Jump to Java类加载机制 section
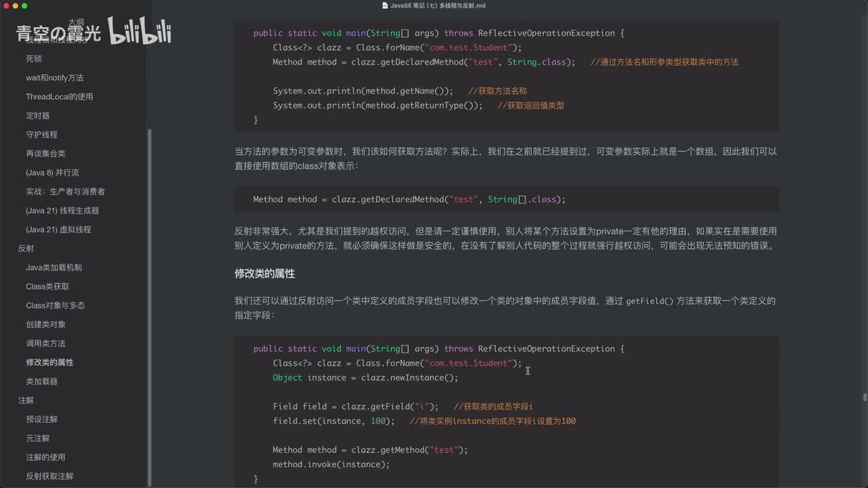This screenshot has width=868, height=488. click(x=54, y=268)
